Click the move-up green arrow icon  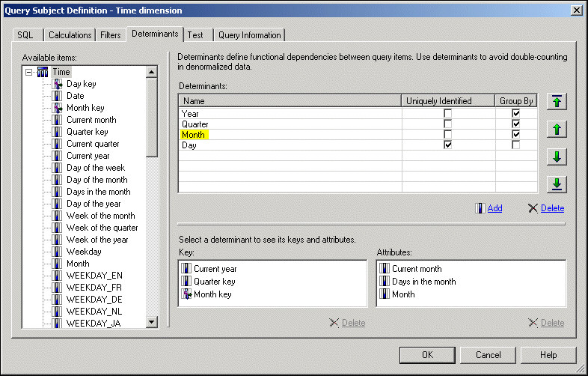tap(557, 129)
